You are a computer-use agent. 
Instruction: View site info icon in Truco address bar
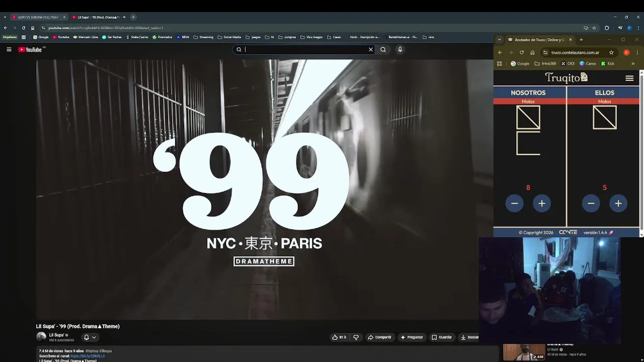(545, 52)
